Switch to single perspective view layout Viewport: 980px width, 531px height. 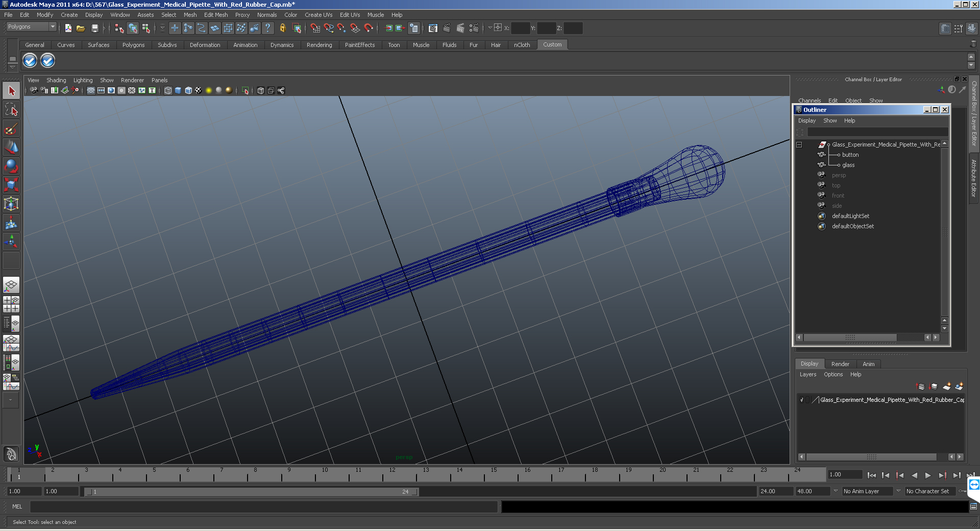11,285
